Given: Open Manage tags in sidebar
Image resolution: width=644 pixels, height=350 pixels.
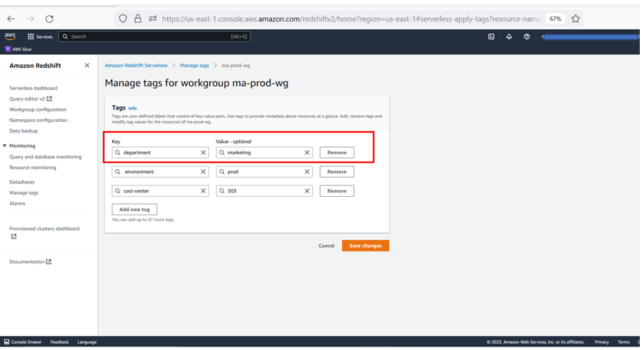Looking at the screenshot, I should pos(24,193).
